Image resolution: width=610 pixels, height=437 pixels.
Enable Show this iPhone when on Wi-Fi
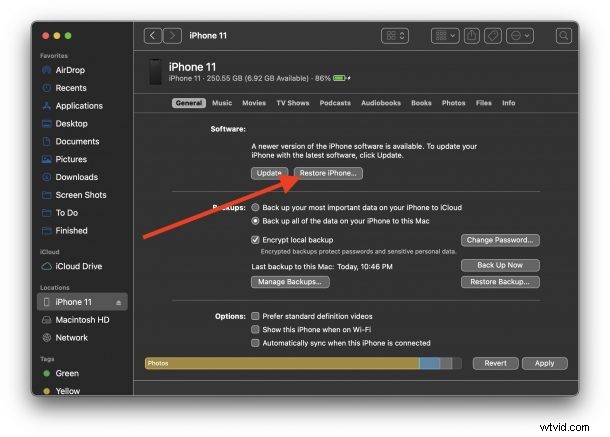255,330
